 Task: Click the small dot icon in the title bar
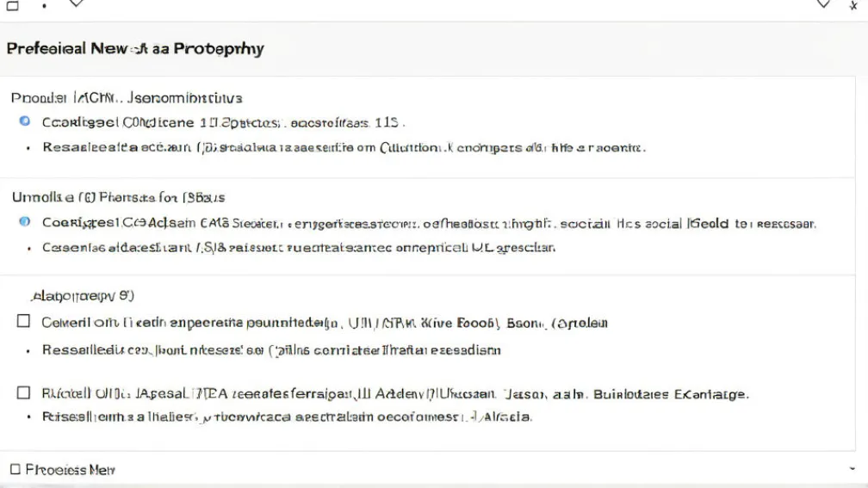(44, 6)
